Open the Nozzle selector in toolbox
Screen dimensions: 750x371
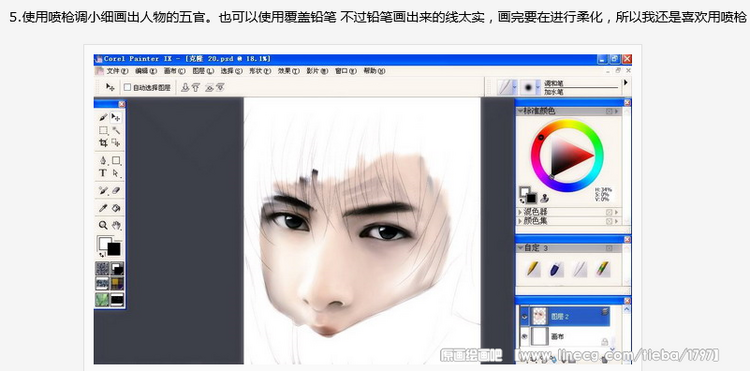point(117,299)
